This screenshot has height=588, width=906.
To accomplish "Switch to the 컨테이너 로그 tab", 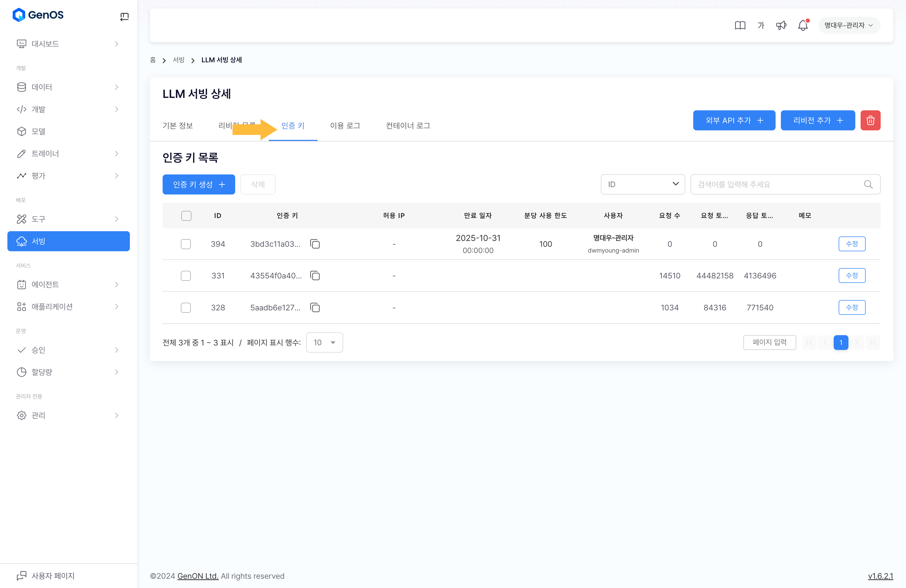I will pyautogui.click(x=408, y=126).
